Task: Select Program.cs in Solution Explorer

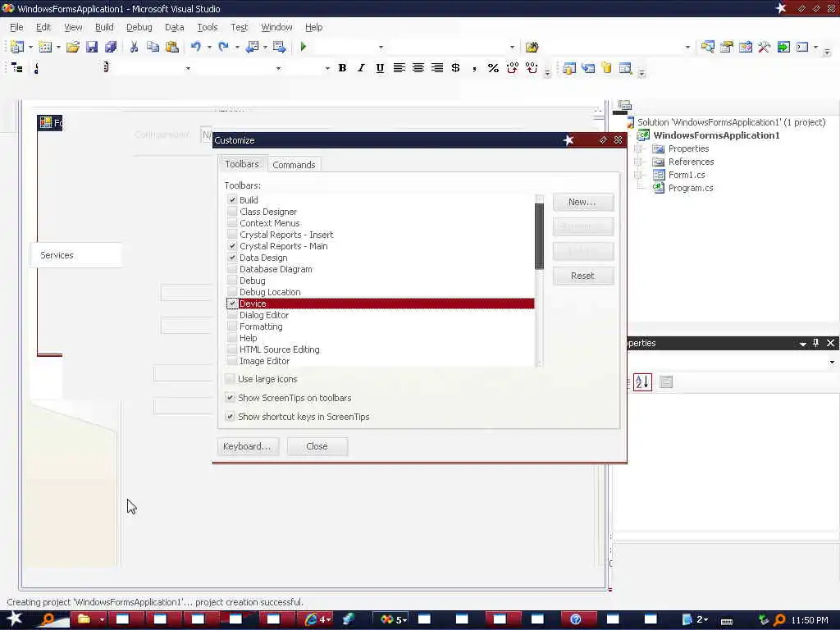Action: pyautogui.click(x=691, y=188)
